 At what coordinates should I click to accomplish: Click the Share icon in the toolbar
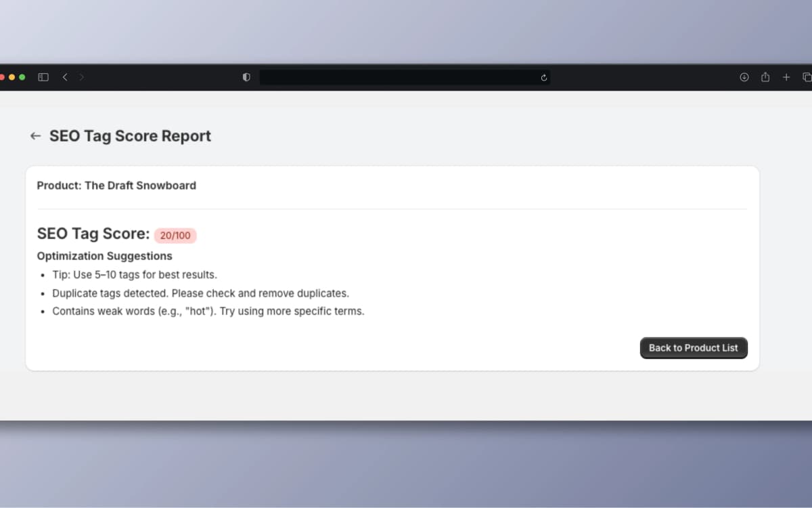765,77
